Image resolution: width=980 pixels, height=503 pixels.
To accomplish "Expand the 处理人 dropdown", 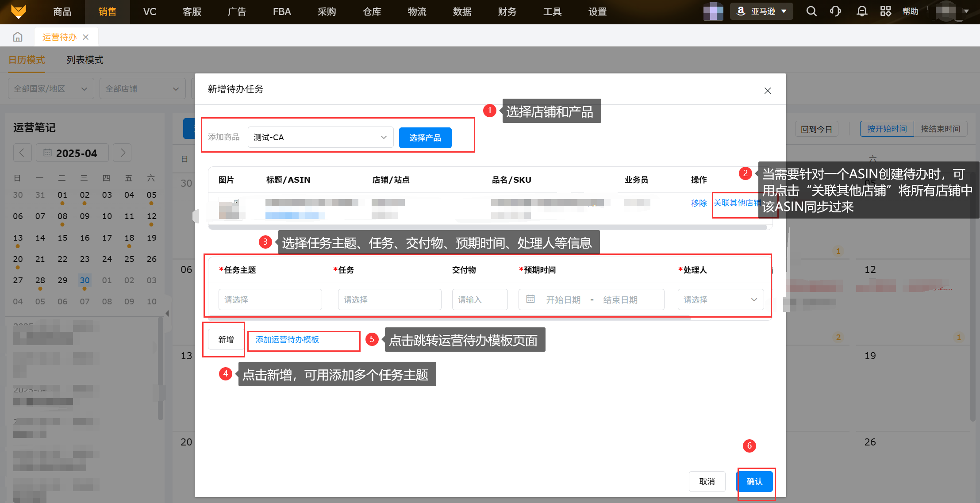I will point(720,299).
